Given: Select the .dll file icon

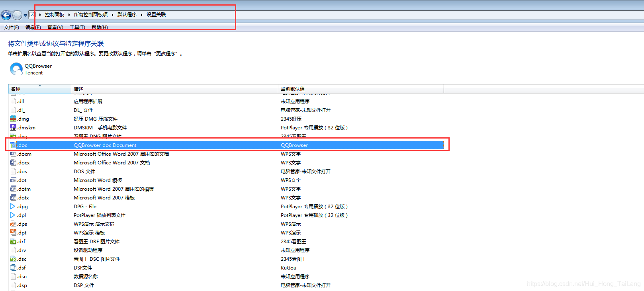Looking at the screenshot, I should 13,101.
